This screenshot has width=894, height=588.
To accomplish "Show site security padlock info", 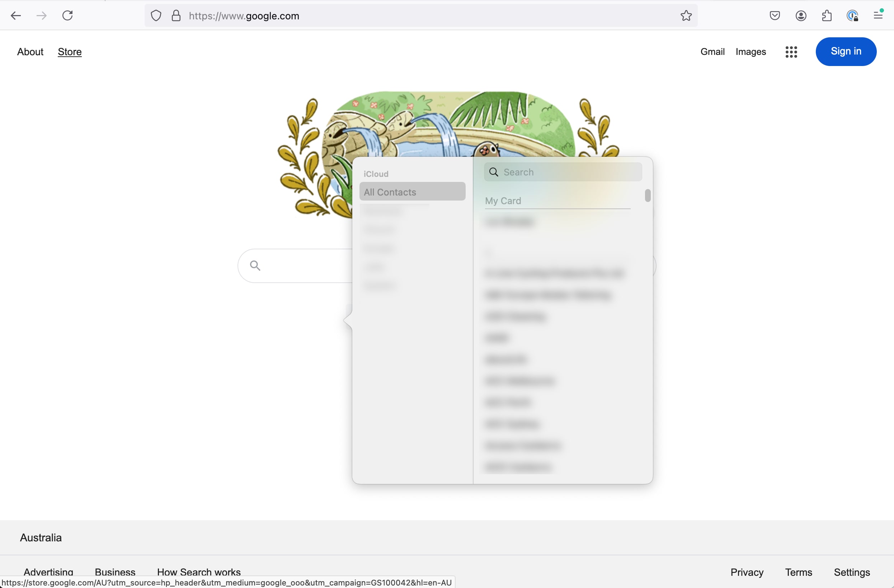I will click(x=176, y=16).
